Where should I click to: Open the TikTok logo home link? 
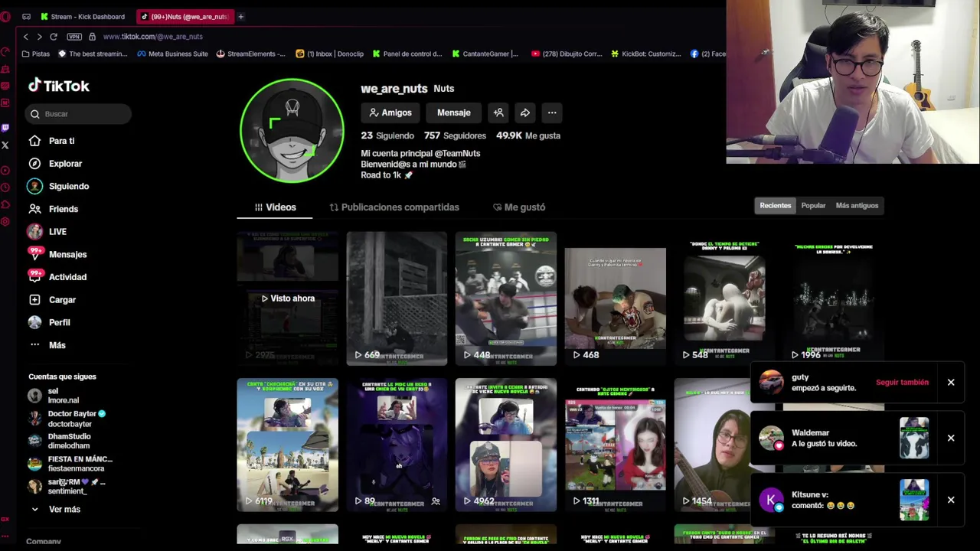[59, 86]
